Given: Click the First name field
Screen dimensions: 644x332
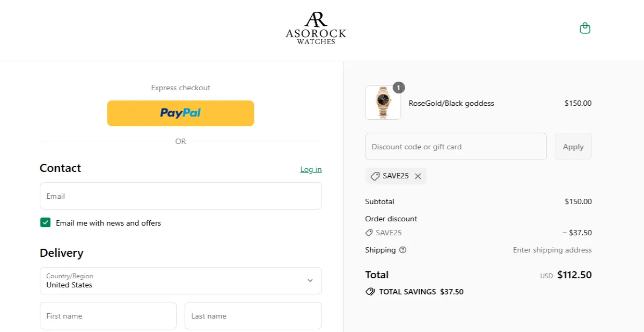Looking at the screenshot, I should (108, 315).
